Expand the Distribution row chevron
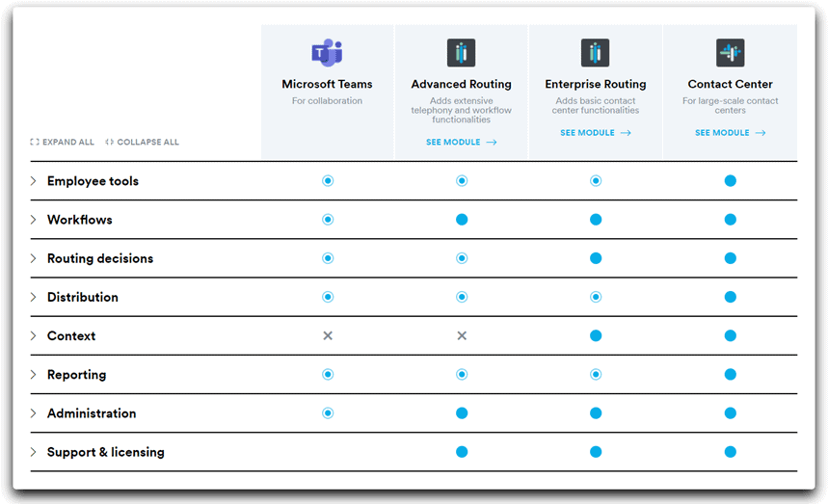The width and height of the screenshot is (828, 504). [34, 297]
